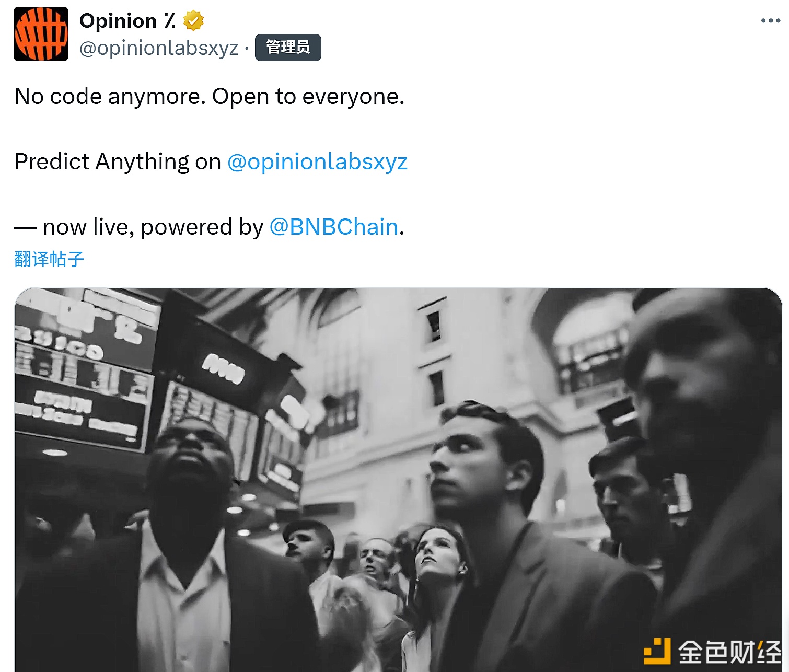Click the 金色财经 watermark text
Image resolution: width=789 pixels, height=672 pixels.
[x=729, y=652]
